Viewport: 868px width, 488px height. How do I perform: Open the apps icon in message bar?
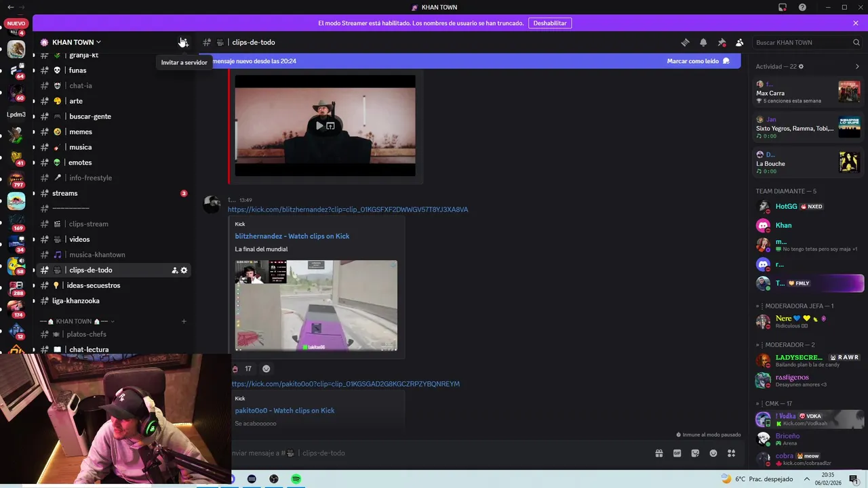click(x=732, y=453)
